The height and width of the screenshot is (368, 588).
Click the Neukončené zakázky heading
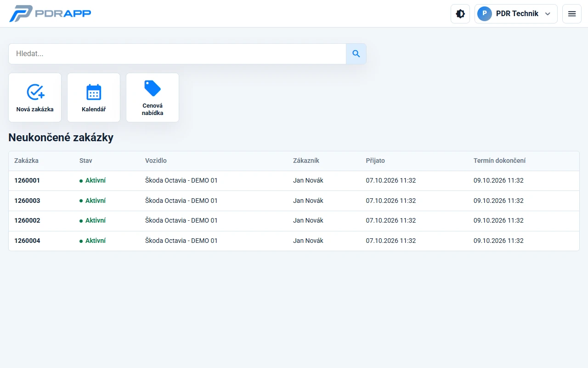point(61,138)
